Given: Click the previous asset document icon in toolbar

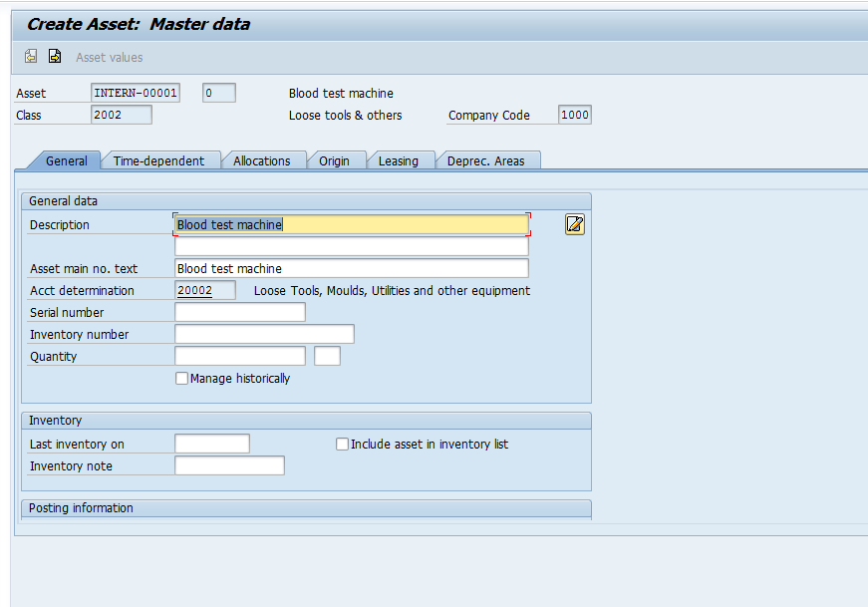Looking at the screenshot, I should pos(31,56).
